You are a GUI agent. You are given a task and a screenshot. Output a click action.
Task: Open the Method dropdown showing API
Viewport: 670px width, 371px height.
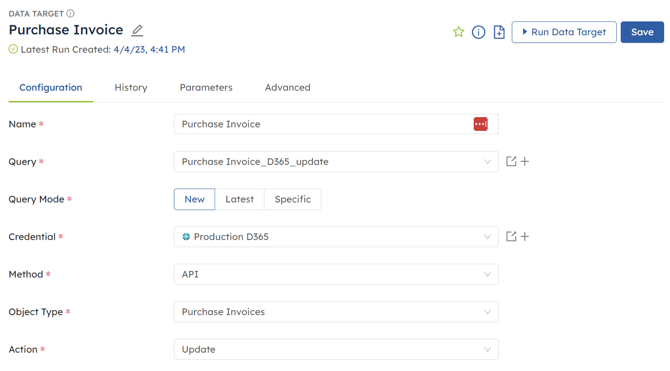click(x=336, y=274)
